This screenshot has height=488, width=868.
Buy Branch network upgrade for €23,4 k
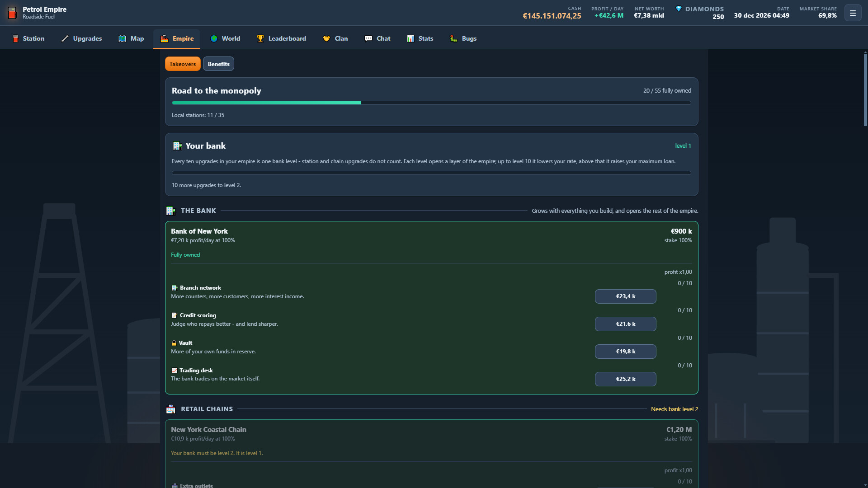[625, 296]
